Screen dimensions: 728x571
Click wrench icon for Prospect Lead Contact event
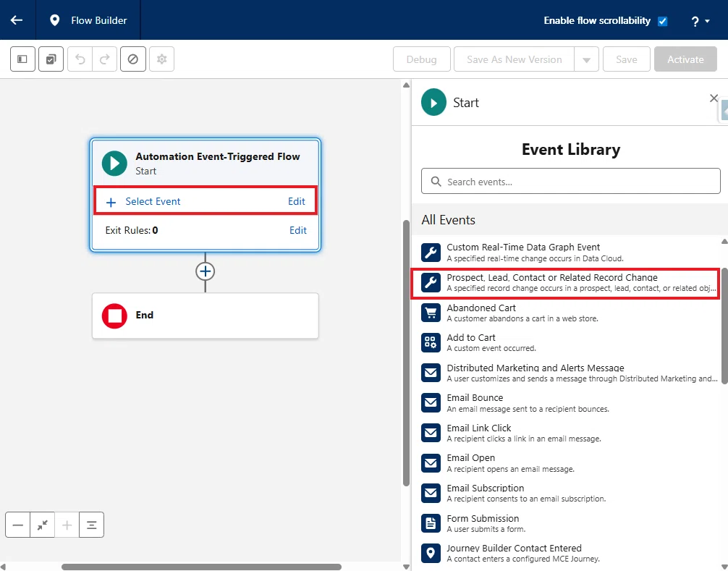[431, 282]
